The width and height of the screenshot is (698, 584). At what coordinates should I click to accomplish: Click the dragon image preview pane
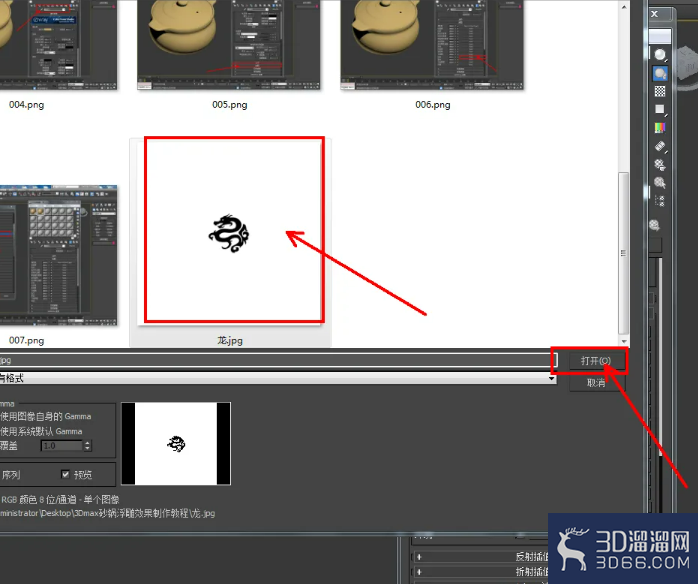[x=176, y=444]
